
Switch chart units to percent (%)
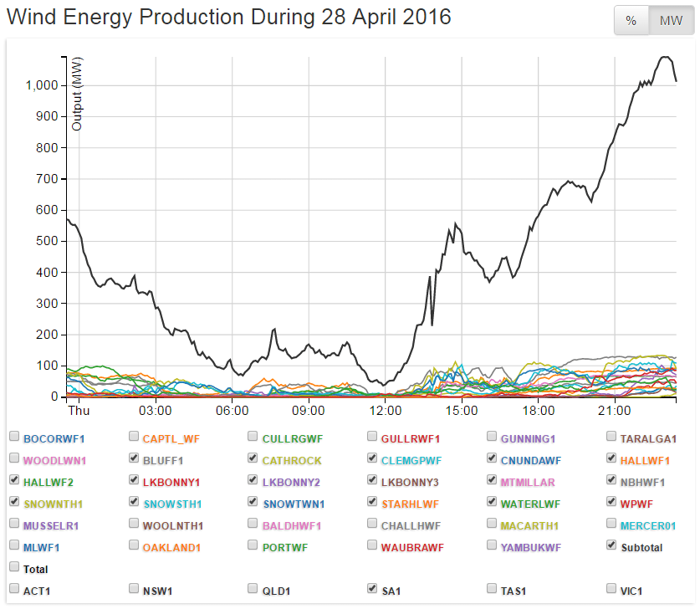[631, 21]
